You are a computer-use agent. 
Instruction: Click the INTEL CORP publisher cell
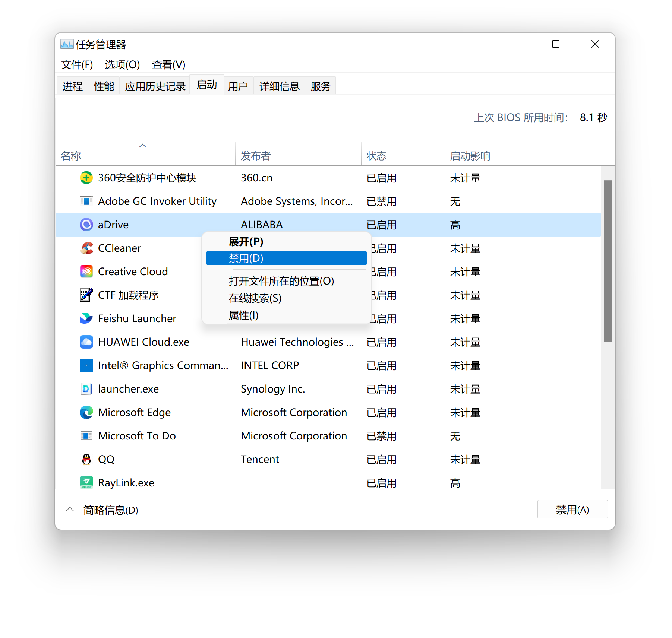270,365
